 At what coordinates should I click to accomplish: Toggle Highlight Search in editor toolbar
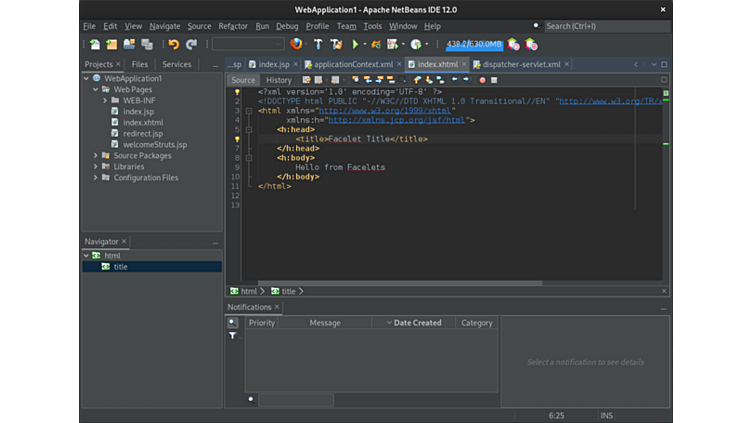391,80
